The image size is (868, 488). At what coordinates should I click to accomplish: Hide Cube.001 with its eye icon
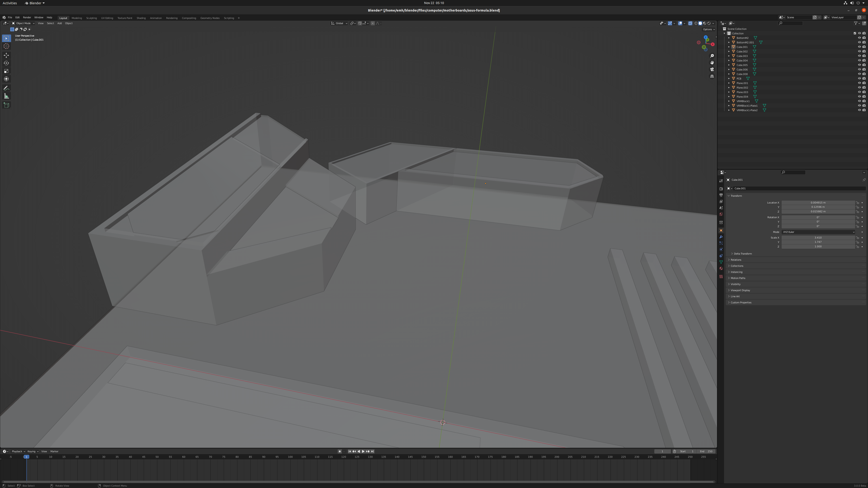tap(859, 47)
